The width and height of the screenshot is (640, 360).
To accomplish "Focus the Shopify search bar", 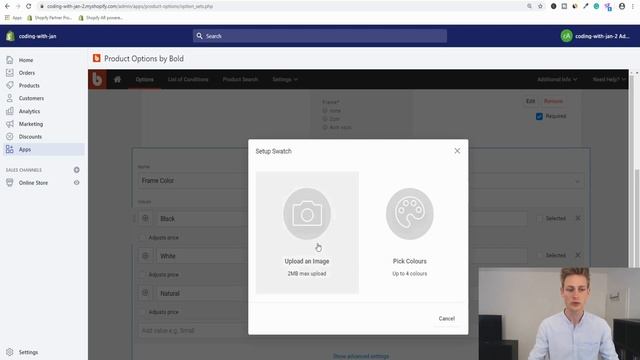I will [320, 36].
